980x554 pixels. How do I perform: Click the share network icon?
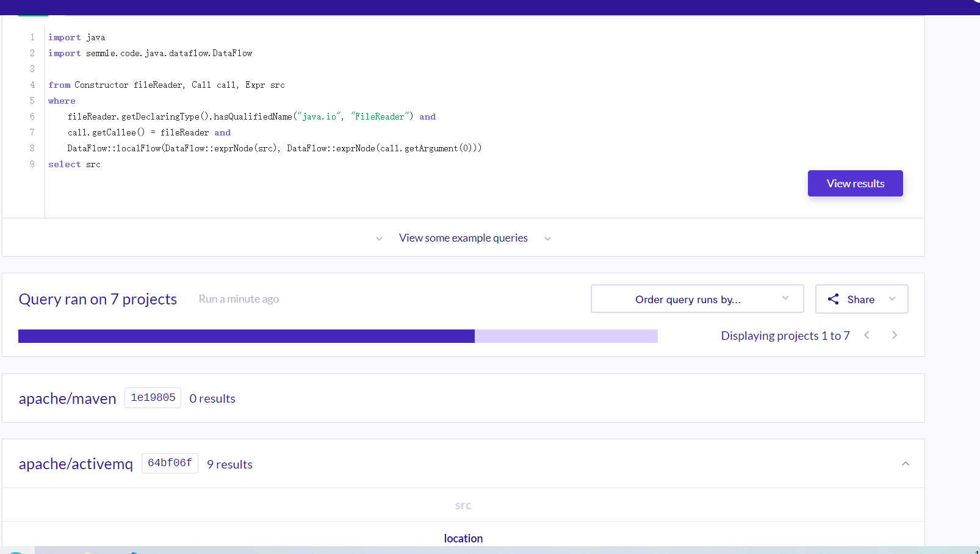coord(833,299)
